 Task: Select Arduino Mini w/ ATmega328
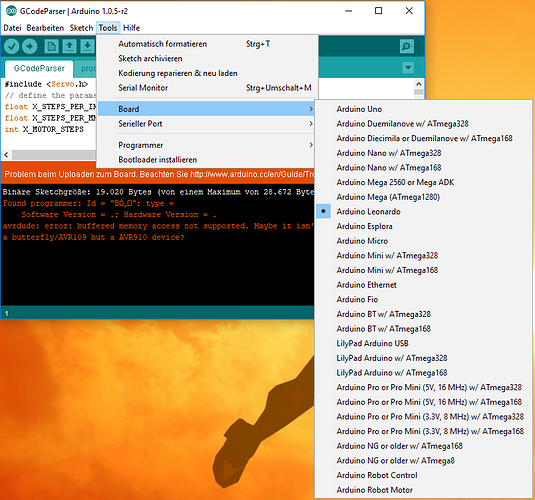(424, 256)
